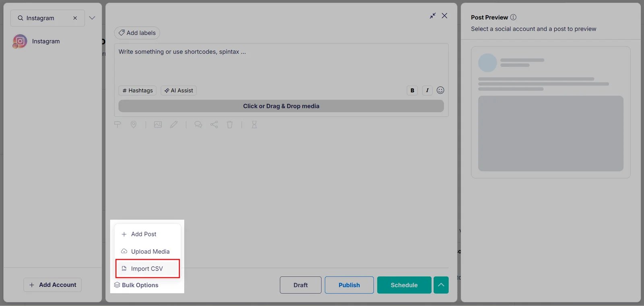Close the composer dialog
This screenshot has height=306, width=644.
coord(444,16)
